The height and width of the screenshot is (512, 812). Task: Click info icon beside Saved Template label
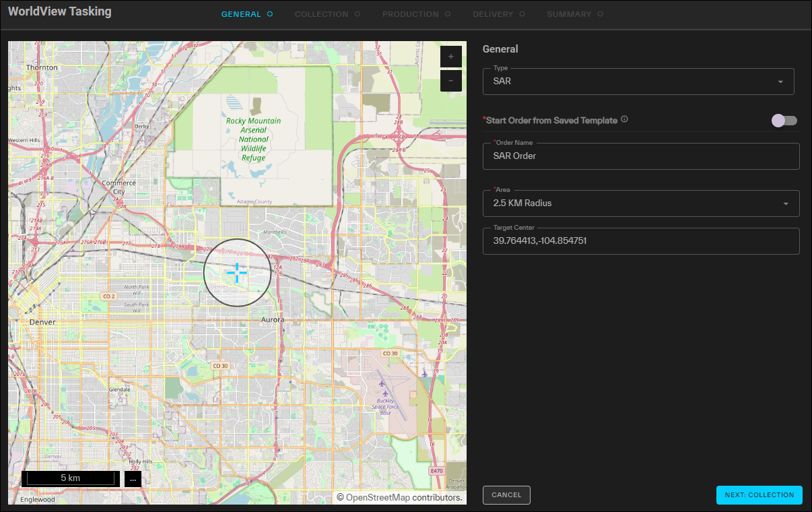click(x=624, y=120)
